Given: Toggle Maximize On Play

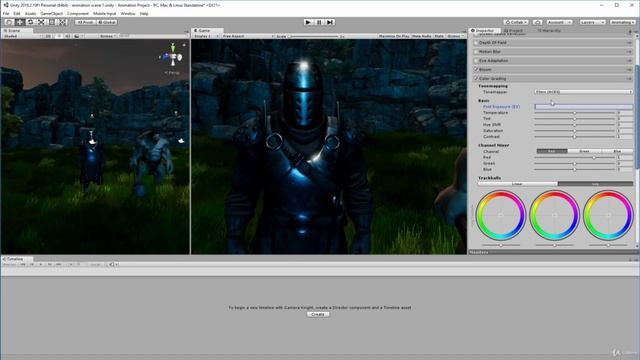Looking at the screenshot, I should (x=394, y=36).
